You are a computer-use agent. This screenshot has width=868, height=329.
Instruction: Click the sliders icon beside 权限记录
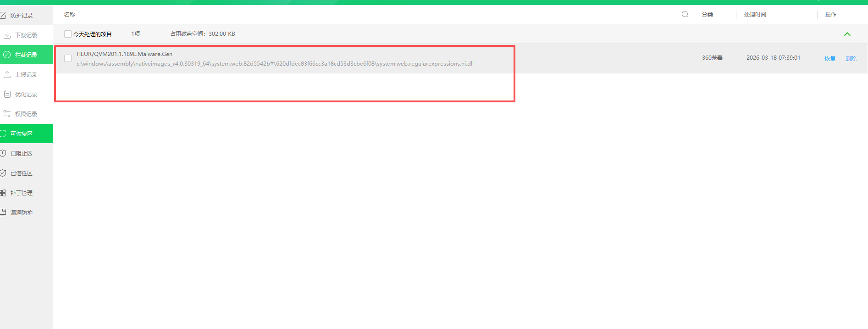point(7,114)
